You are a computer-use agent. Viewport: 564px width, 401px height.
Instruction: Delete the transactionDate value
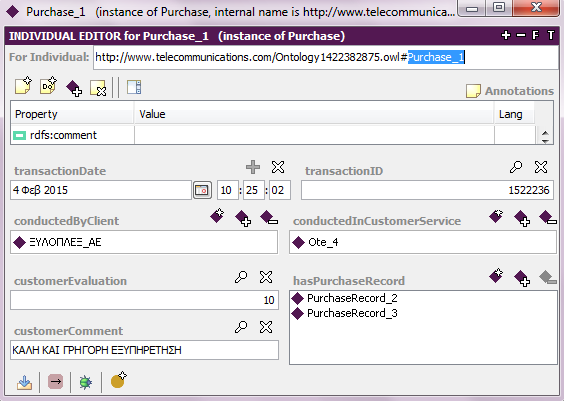coord(278,167)
